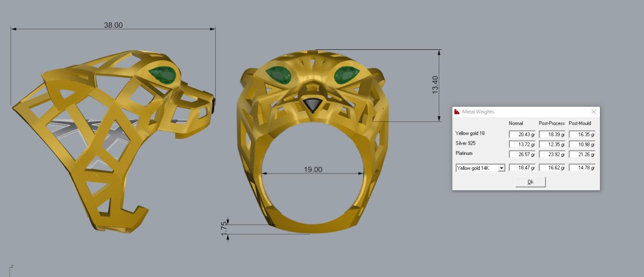The height and width of the screenshot is (277, 644).
Task: Select the 13.40 height dimension text
Action: click(435, 85)
